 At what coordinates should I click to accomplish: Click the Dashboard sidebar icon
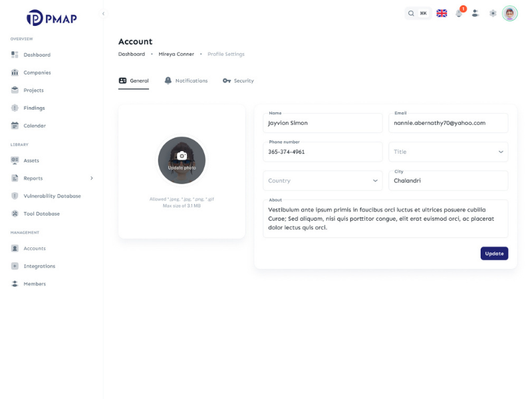pyautogui.click(x=15, y=55)
